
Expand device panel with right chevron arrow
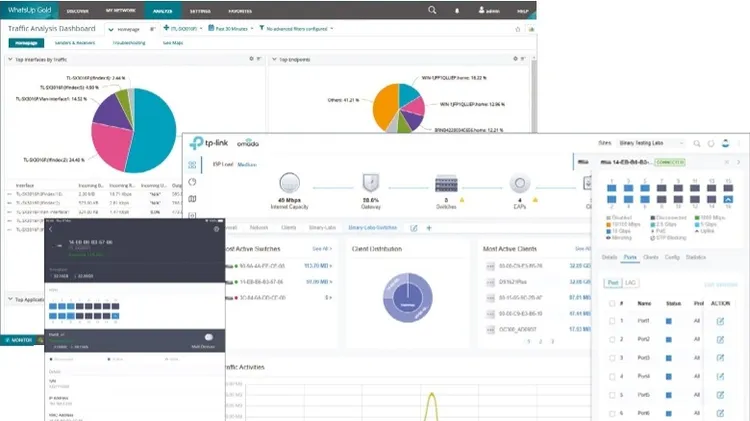click(739, 162)
